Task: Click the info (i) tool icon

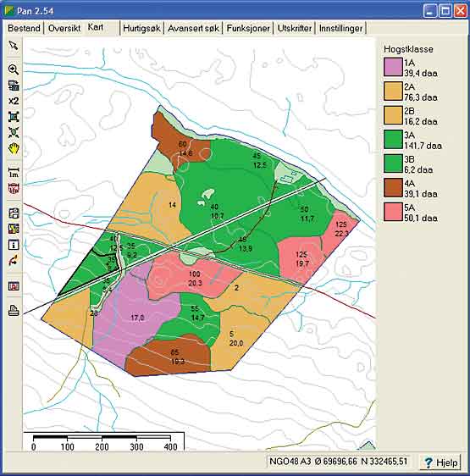Action: [14, 245]
